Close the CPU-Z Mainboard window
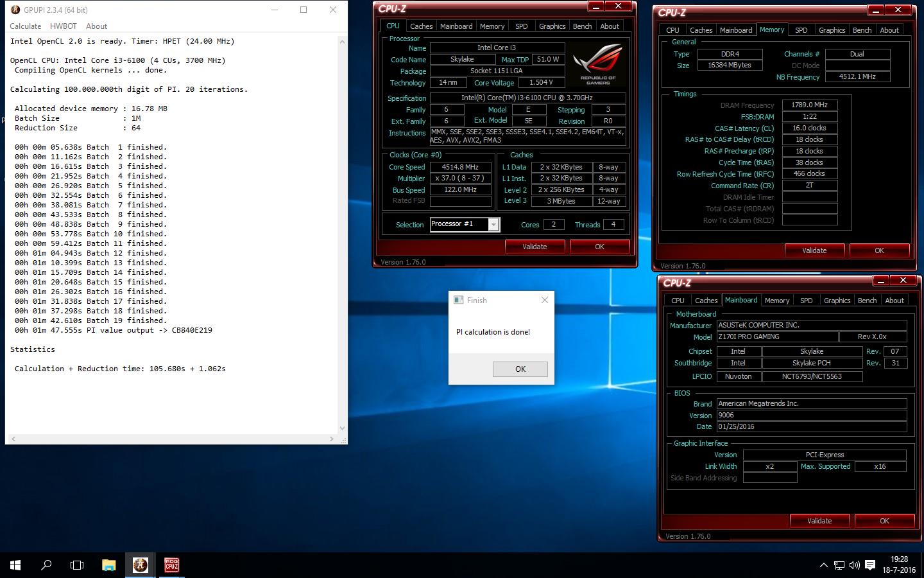The width and height of the screenshot is (924, 578). coord(903,281)
